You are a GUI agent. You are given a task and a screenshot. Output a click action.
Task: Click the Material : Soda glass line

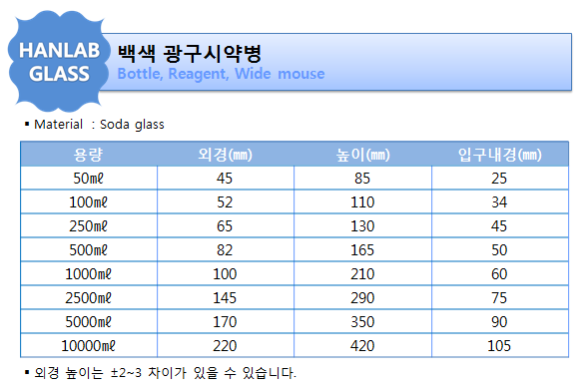click(x=95, y=125)
